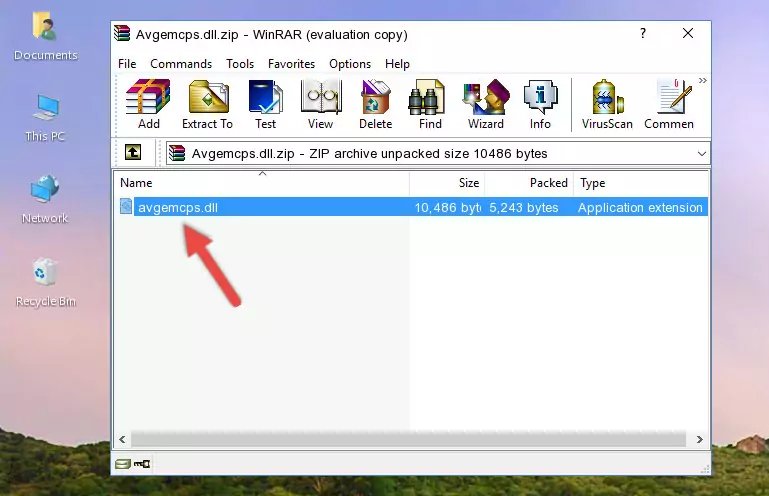The image size is (769, 496).
Task: Sort files by Packed column
Action: coord(529,183)
